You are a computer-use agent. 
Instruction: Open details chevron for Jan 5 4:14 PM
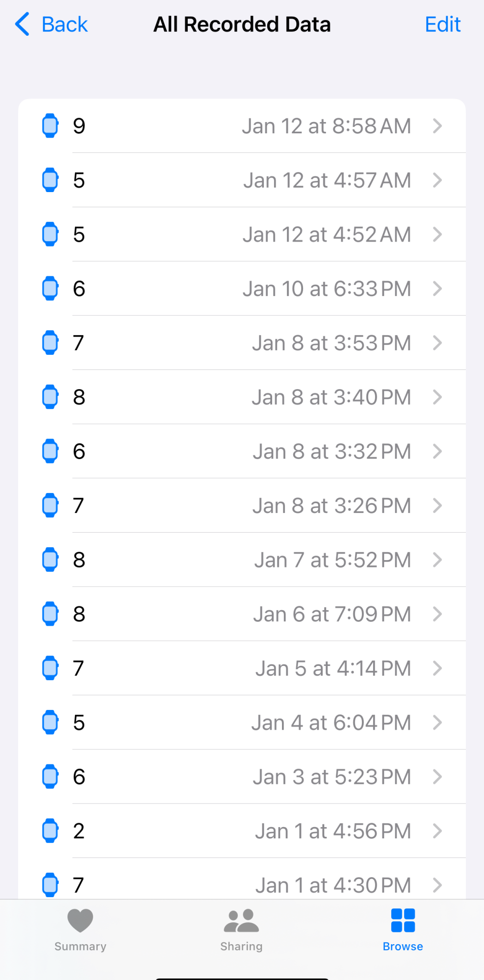click(437, 668)
